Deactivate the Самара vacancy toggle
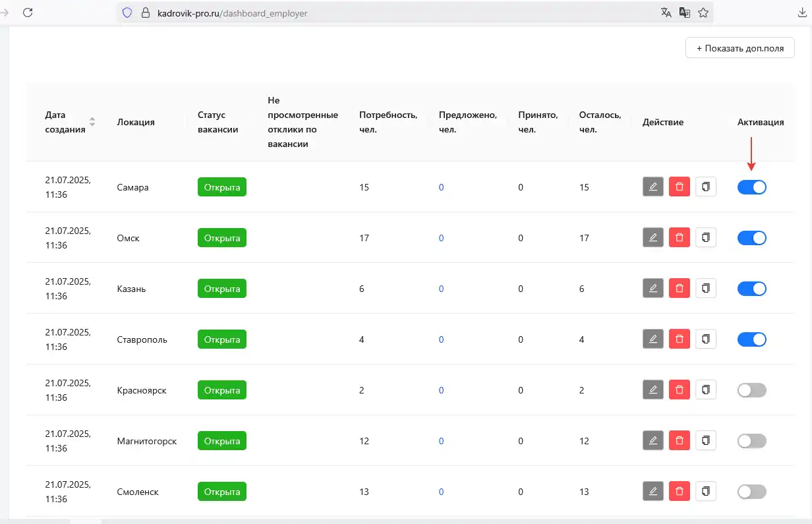Screen dimensions: 812x524 751,187
